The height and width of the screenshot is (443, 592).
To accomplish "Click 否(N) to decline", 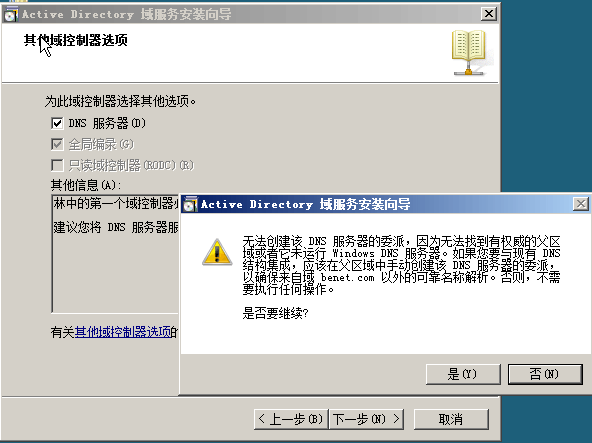I will [545, 374].
